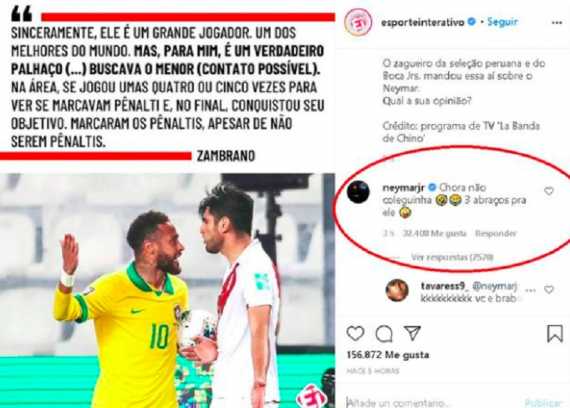The image size is (570, 408).
Task: Click the esporteinterativo profile avatar
Action: (358, 22)
